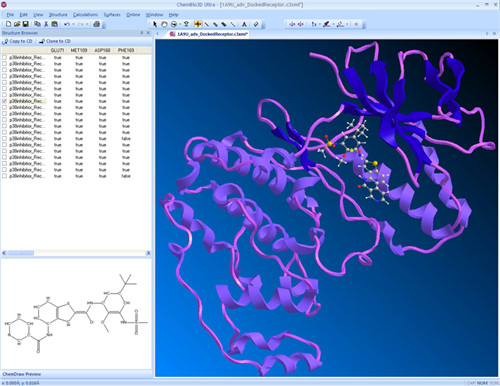Open the View menu
The height and width of the screenshot is (386, 500).
(38, 15)
